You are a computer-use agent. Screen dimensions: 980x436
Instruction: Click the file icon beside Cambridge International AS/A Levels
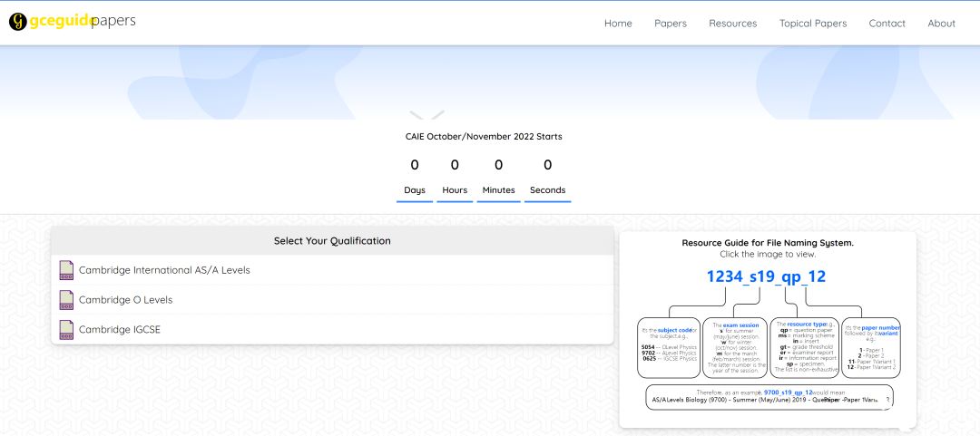pyautogui.click(x=66, y=270)
